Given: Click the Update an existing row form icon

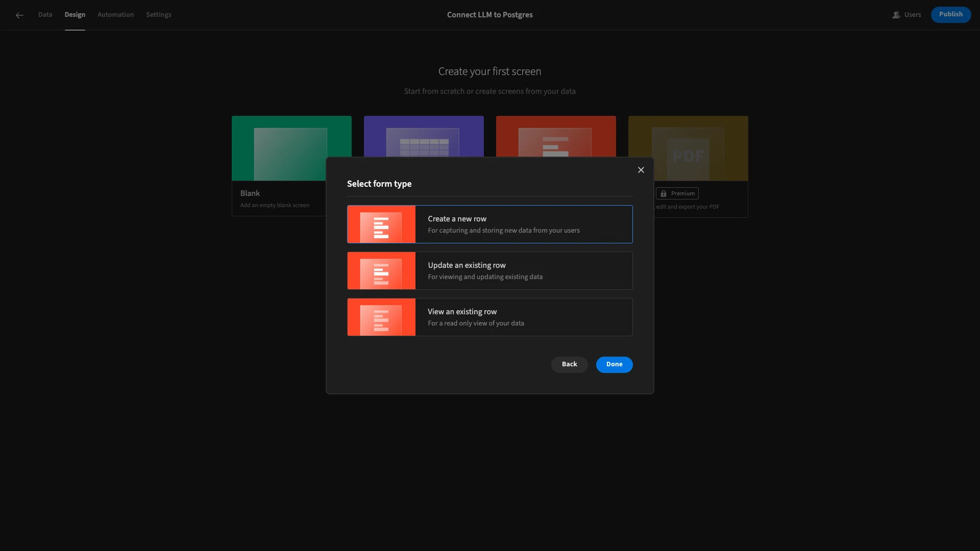Looking at the screenshot, I should tap(381, 271).
